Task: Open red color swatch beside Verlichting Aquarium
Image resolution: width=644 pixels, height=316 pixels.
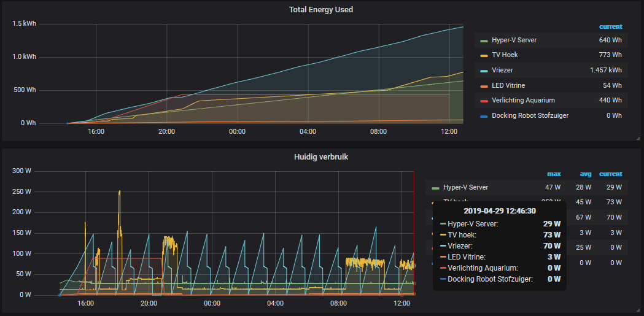Action: pos(484,101)
